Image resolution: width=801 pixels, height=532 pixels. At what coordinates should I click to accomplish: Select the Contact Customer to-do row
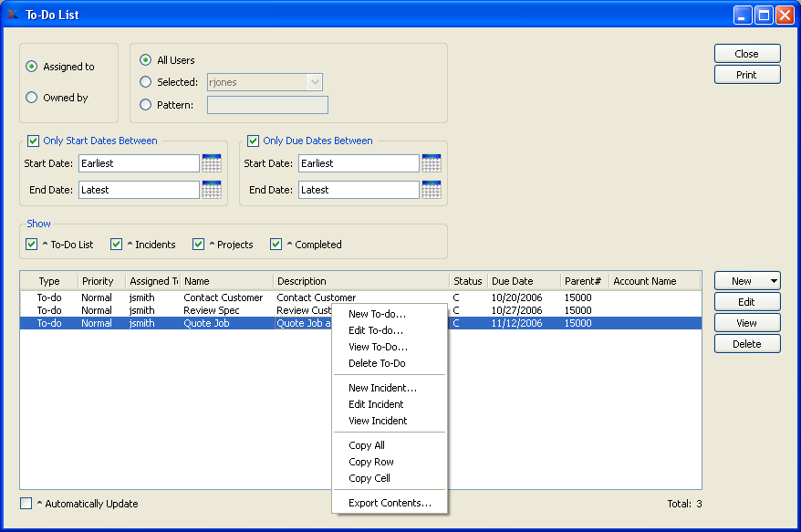point(223,297)
